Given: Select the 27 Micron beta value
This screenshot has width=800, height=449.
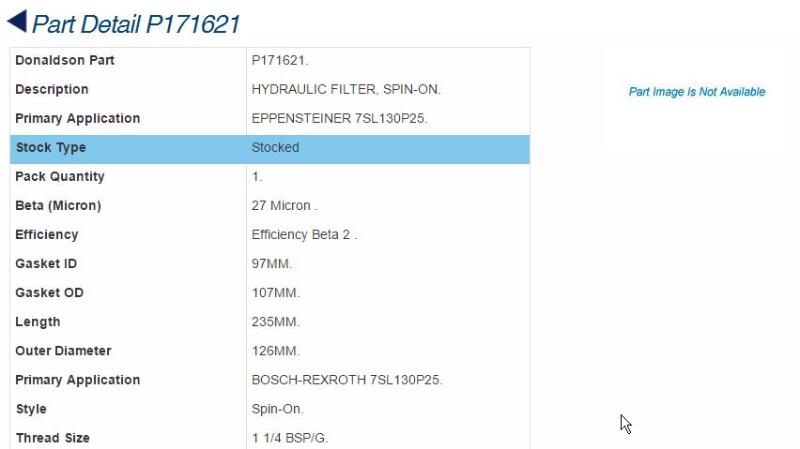Looking at the screenshot, I should 284,206.
